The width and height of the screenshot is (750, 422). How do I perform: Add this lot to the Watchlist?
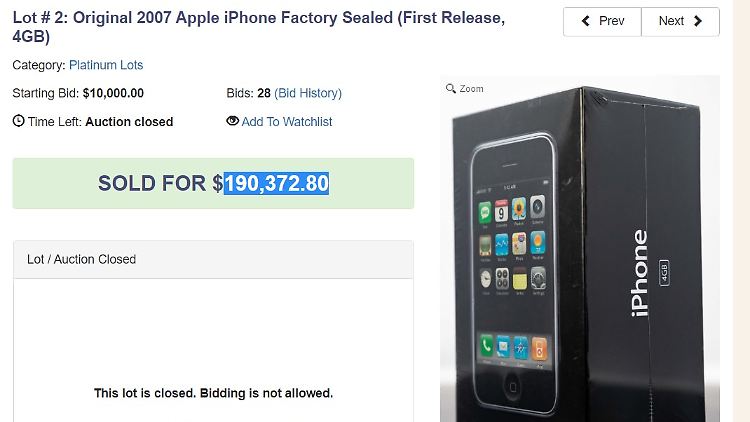tap(287, 122)
